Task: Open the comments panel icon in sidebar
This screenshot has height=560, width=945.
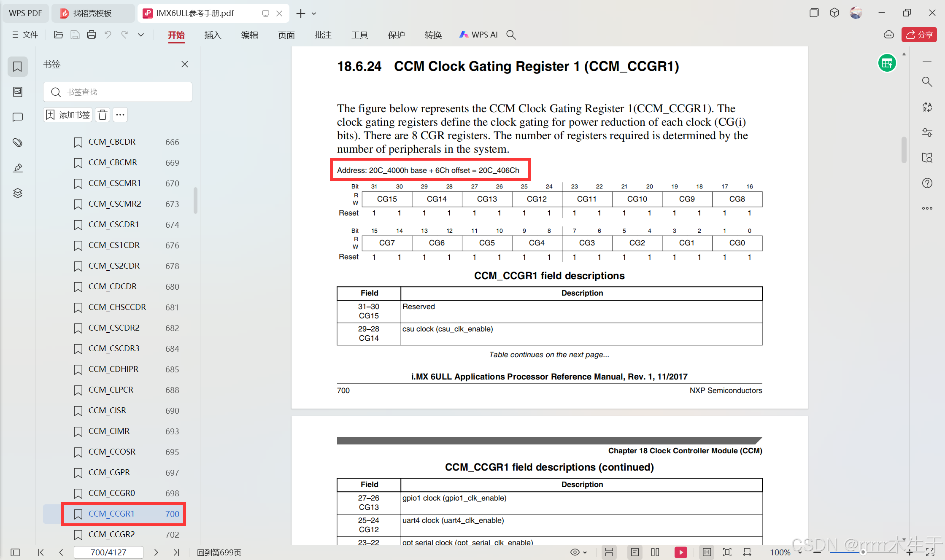Action: pyautogui.click(x=17, y=117)
